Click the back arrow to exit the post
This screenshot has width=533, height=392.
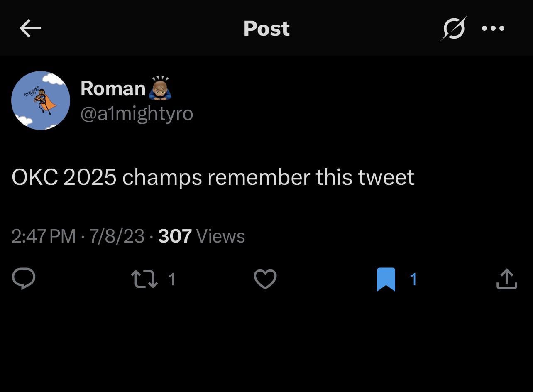pos(29,28)
